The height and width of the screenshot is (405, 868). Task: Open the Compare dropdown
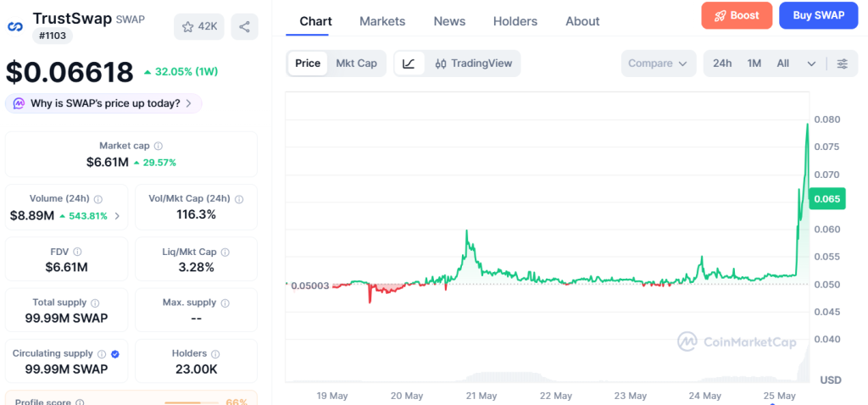coord(658,63)
